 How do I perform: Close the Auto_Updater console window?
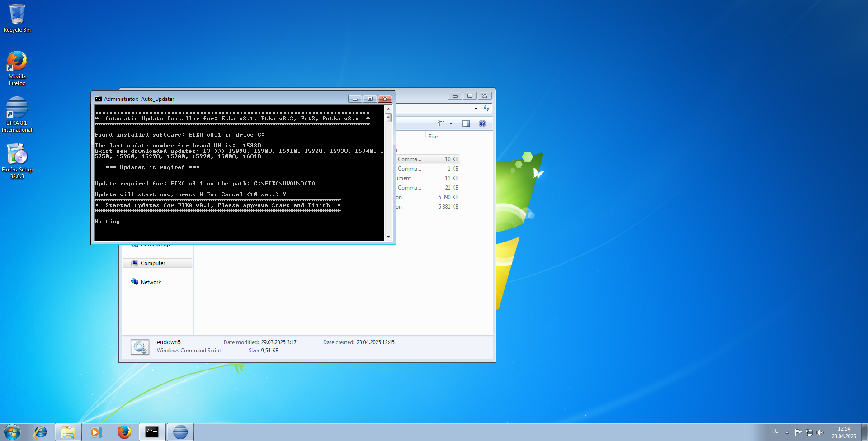point(385,99)
